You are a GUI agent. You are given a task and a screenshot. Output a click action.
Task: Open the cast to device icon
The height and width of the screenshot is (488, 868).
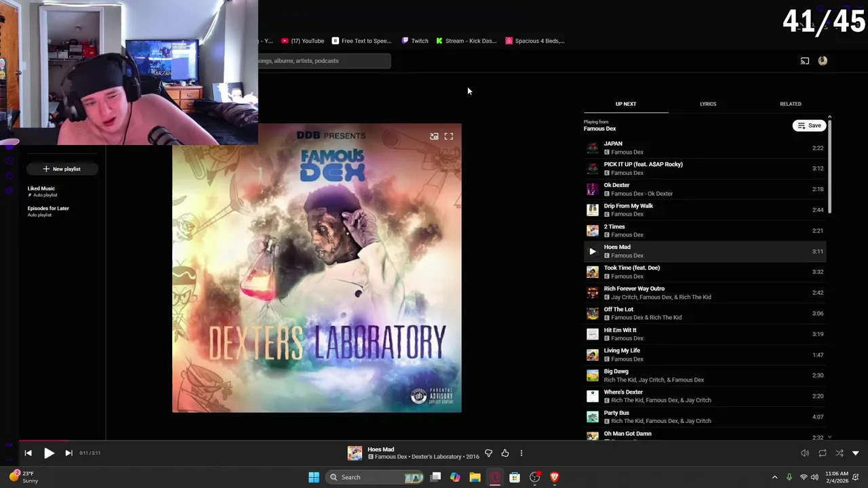pos(805,61)
